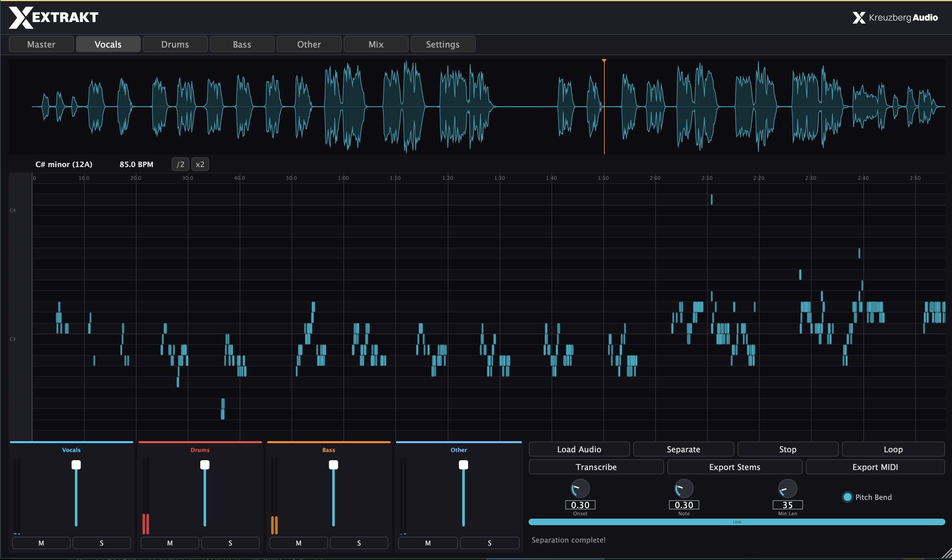This screenshot has width=952, height=560.
Task: Click the Vocals channel label
Action: [72, 450]
